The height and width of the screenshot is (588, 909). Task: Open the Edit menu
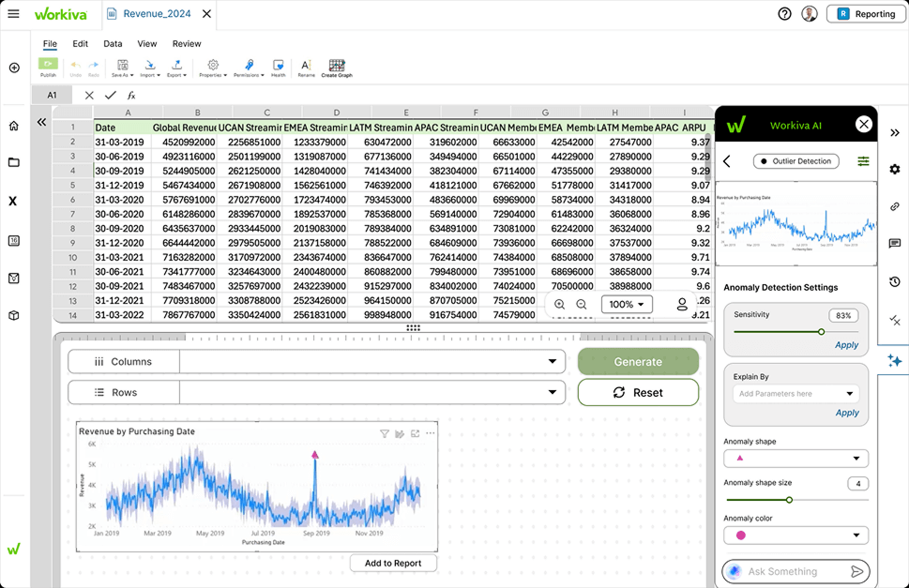80,43
